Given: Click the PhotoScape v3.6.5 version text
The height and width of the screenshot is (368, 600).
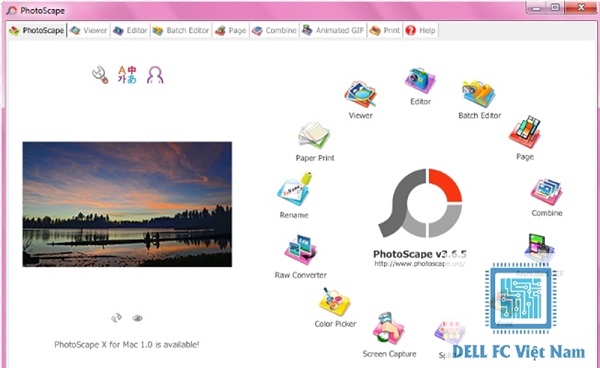Looking at the screenshot, I should pos(419,254).
